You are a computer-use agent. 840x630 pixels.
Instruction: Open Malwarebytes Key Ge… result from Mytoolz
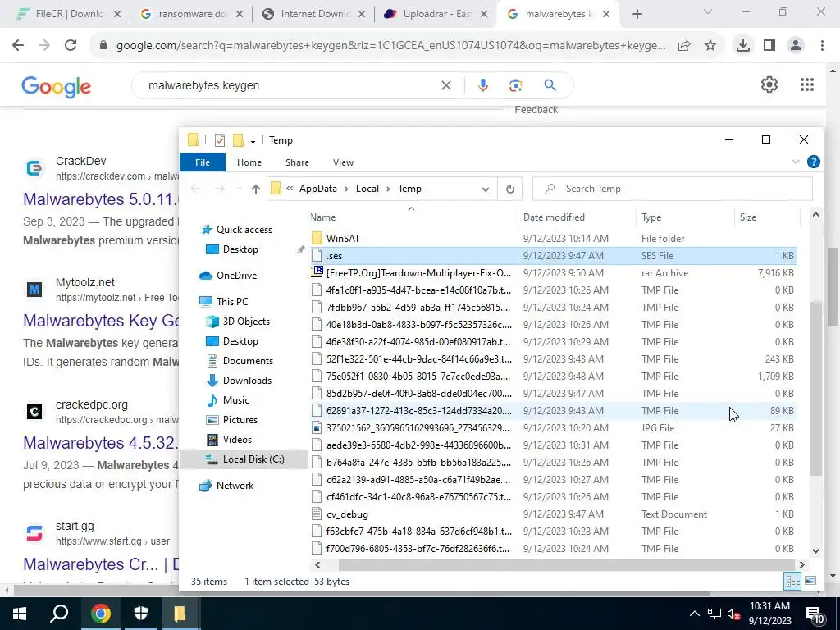[x=101, y=321]
